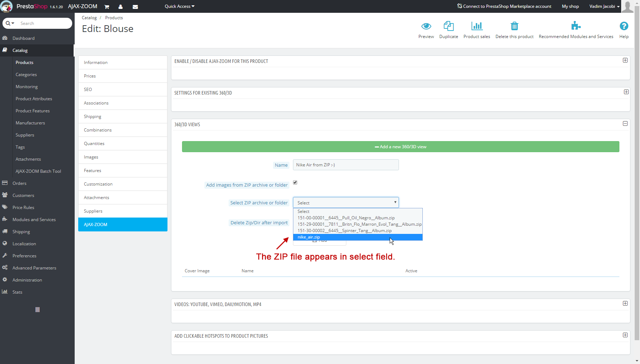The height and width of the screenshot is (364, 640).
Task: Choose 151-29-00001 Britn_Flo_Marron zip option
Action: [358, 224]
